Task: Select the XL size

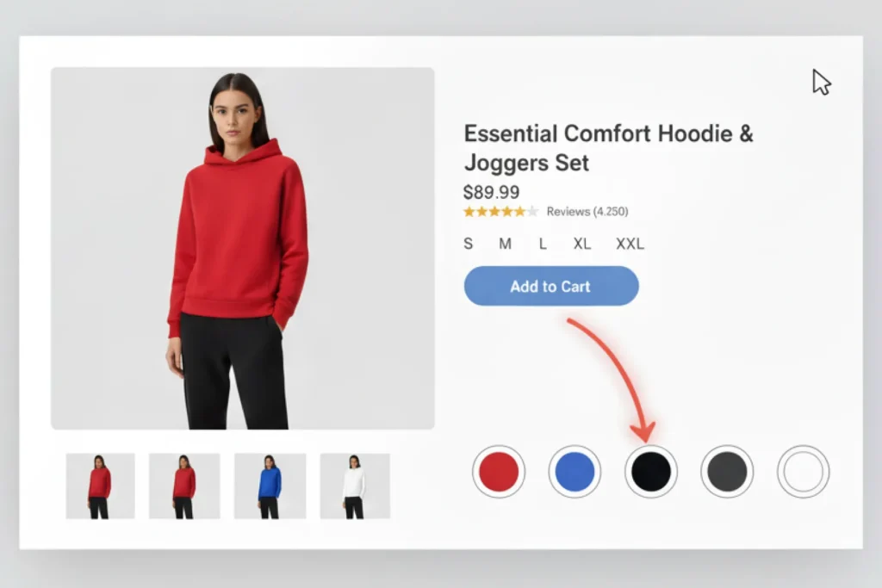Action: 582,244
